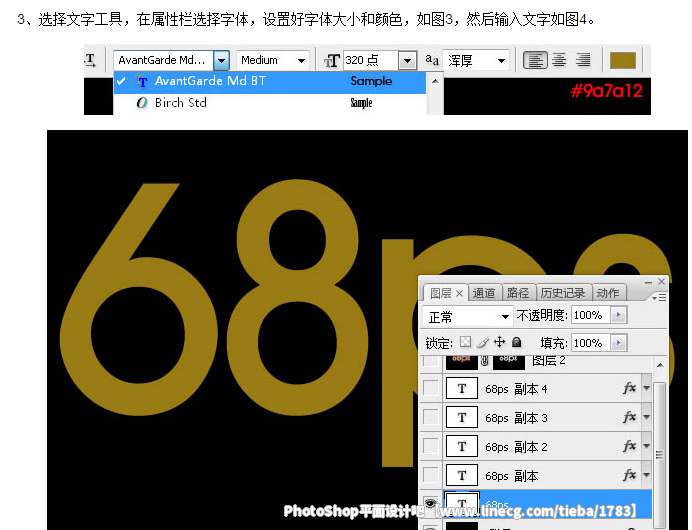Click the left align text icon
Viewport: 692px width, 530px height.
click(536, 60)
